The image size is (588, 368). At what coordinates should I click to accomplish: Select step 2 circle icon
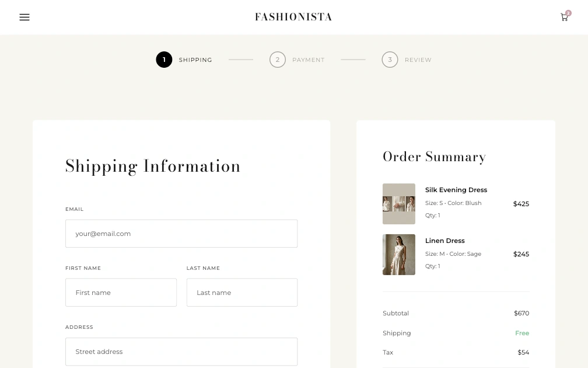[278, 60]
